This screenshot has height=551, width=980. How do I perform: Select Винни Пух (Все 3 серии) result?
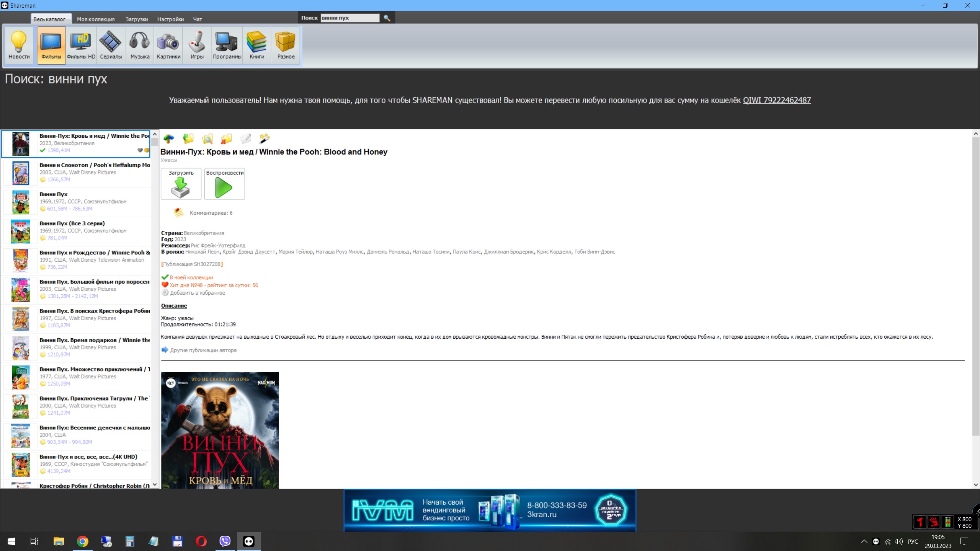pos(77,231)
